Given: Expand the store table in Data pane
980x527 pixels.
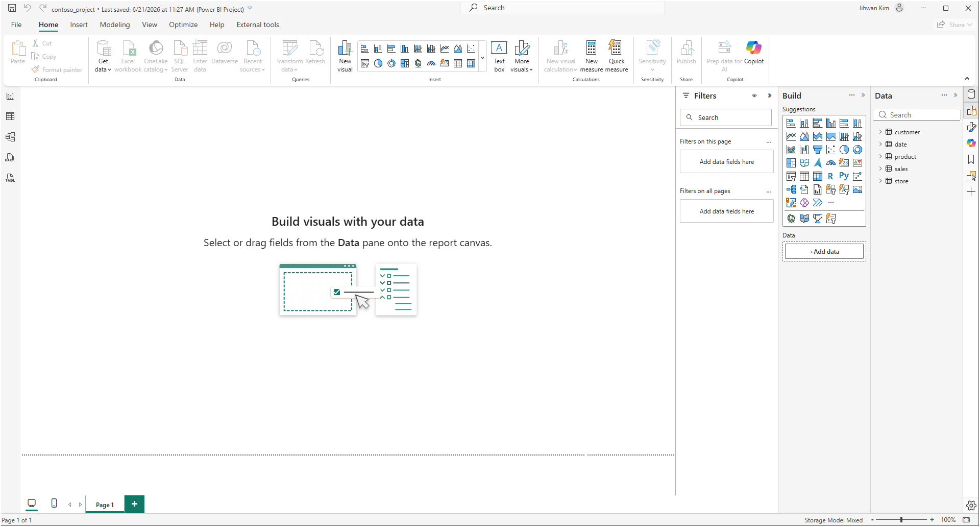Looking at the screenshot, I should point(880,181).
